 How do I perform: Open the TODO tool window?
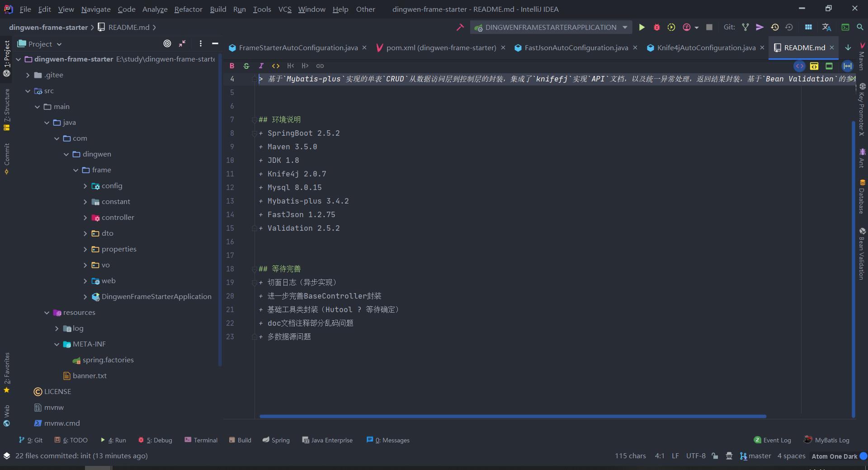click(71, 440)
